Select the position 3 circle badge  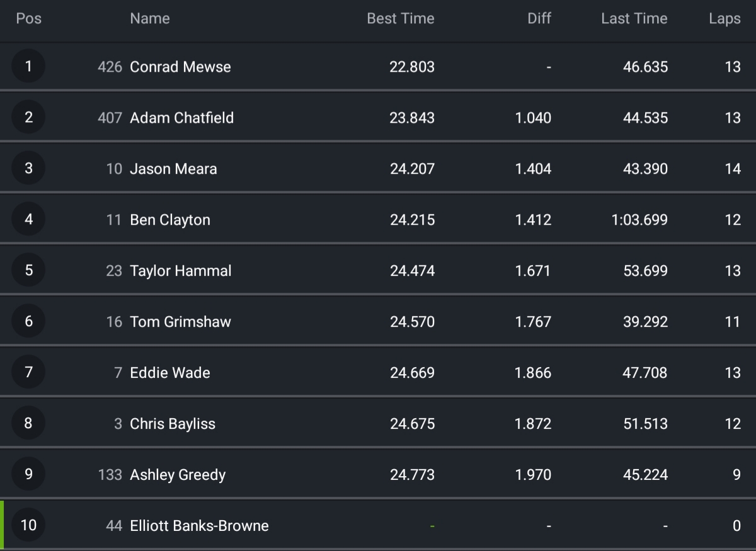(x=28, y=168)
